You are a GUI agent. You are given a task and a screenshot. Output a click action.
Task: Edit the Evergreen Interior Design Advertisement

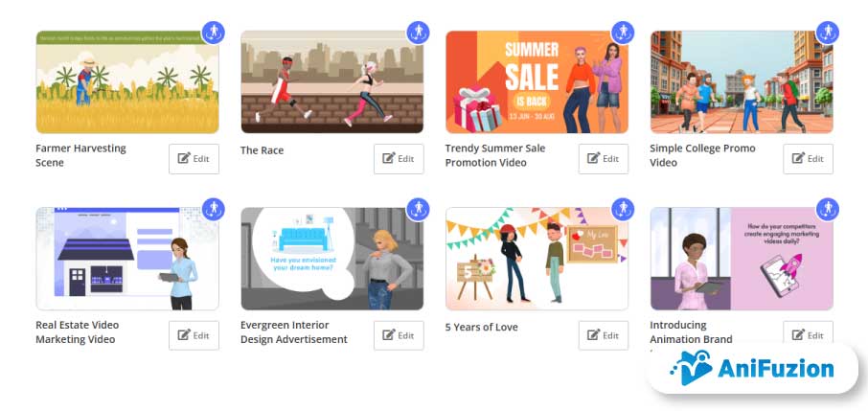pyautogui.click(x=399, y=335)
